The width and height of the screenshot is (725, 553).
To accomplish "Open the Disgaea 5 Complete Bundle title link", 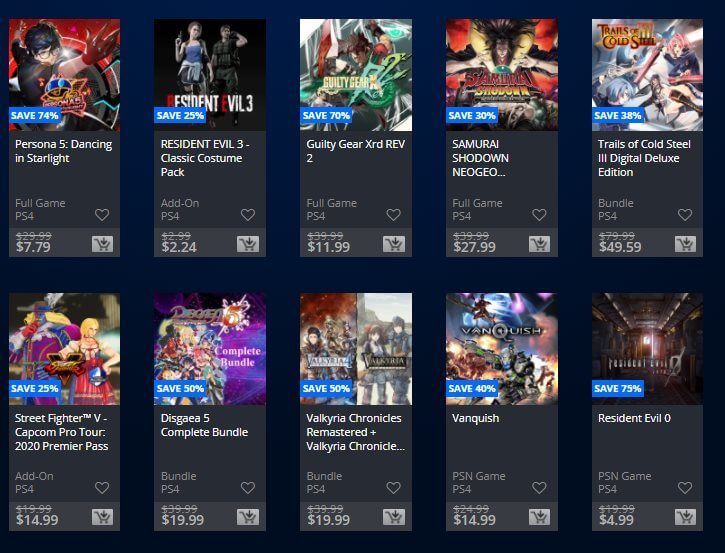I will 204,425.
